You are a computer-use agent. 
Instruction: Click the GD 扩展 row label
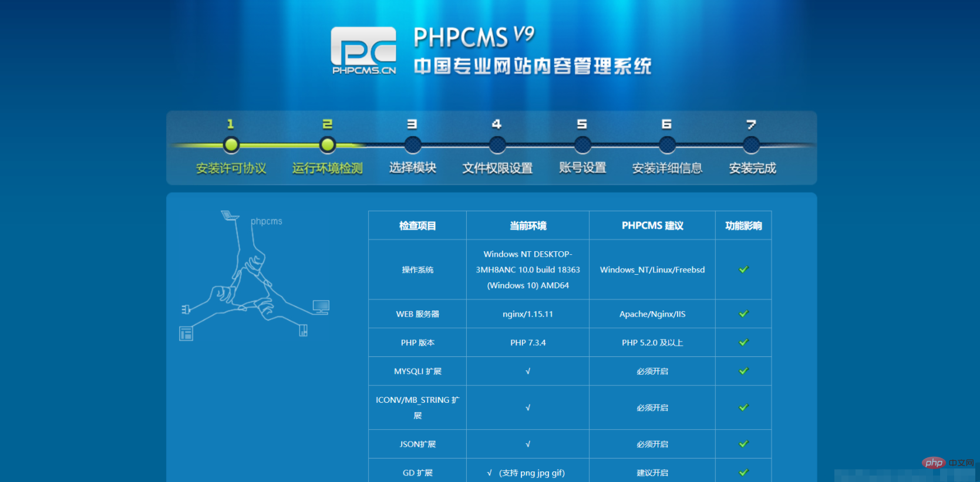click(417, 473)
